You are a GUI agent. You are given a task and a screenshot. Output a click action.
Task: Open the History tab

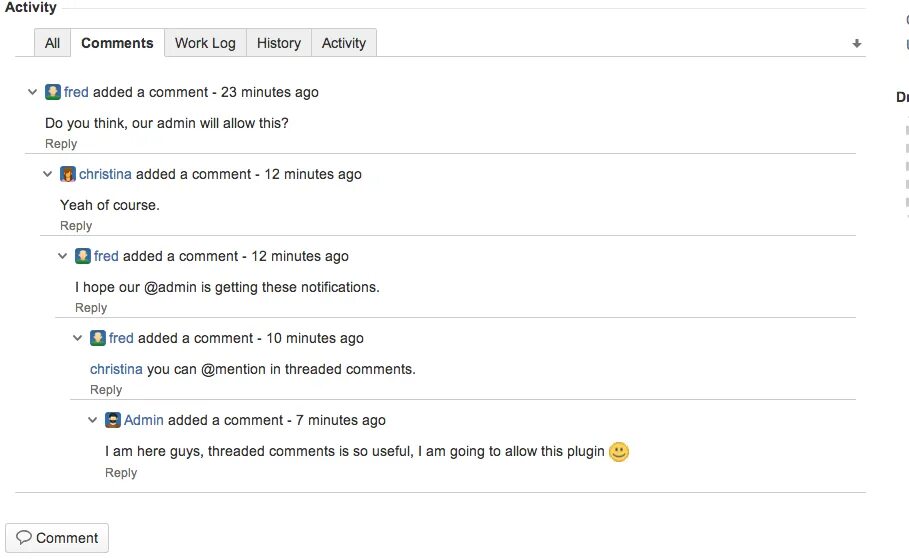(x=278, y=43)
